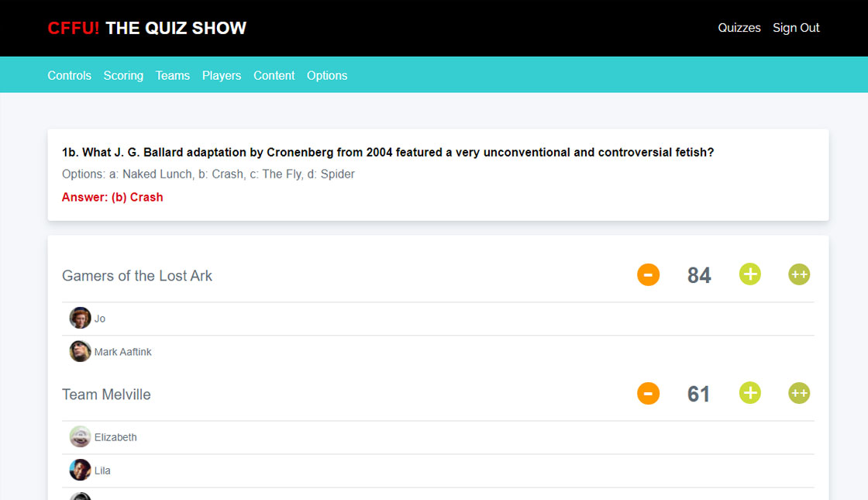Click Elizabeth's avatar picture

[80, 436]
